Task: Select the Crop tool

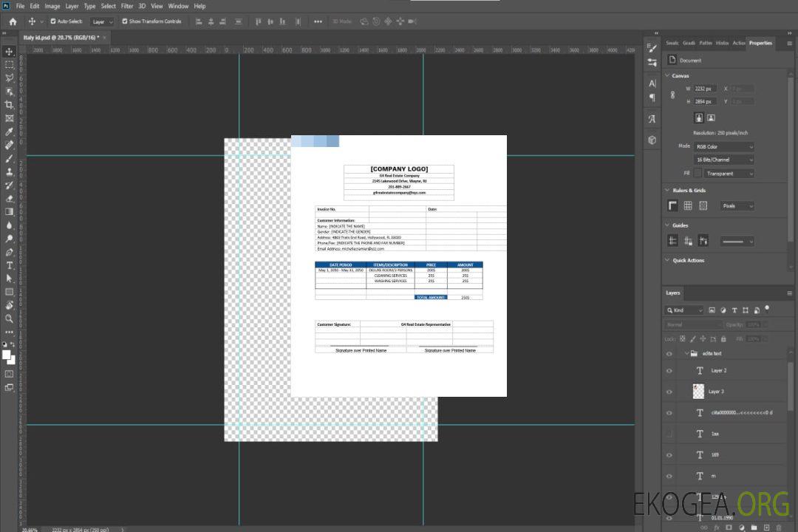Action: (9, 105)
